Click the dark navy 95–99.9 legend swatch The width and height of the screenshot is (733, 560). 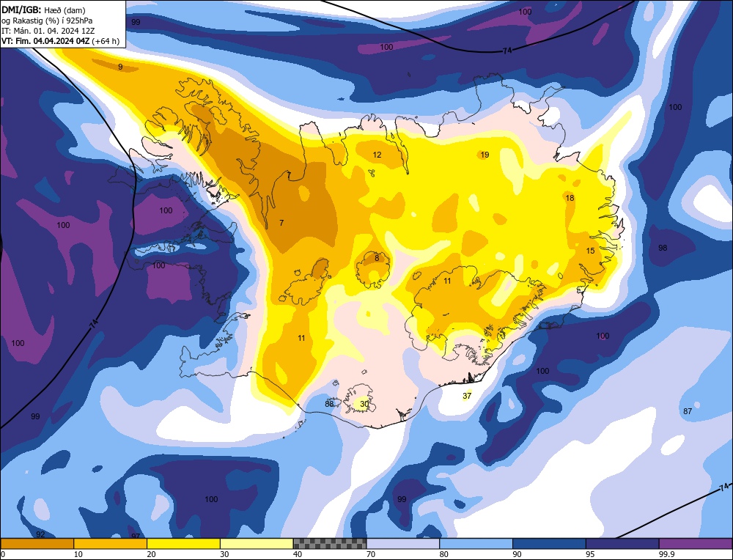point(622,544)
